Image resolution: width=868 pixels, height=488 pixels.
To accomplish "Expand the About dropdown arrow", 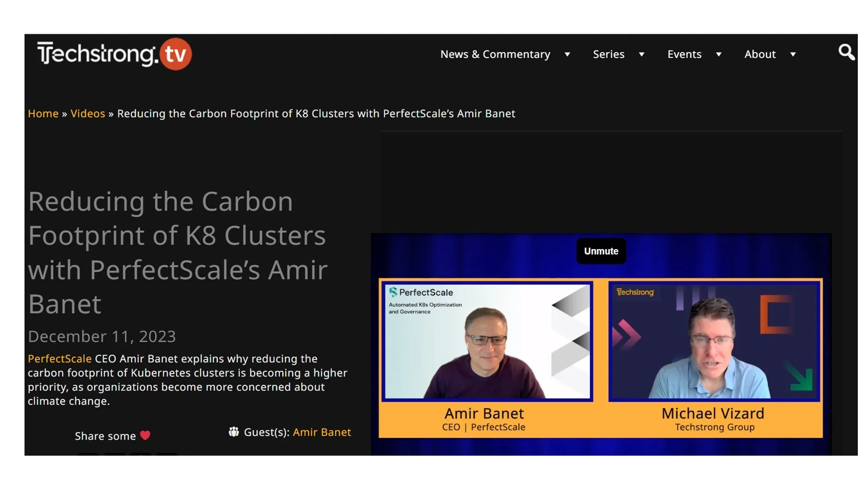I will click(x=793, y=55).
